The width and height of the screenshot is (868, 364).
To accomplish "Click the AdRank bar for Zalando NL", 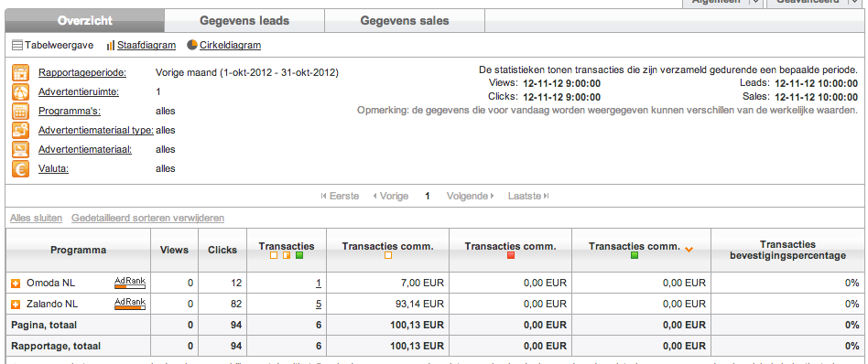I will [x=129, y=304].
